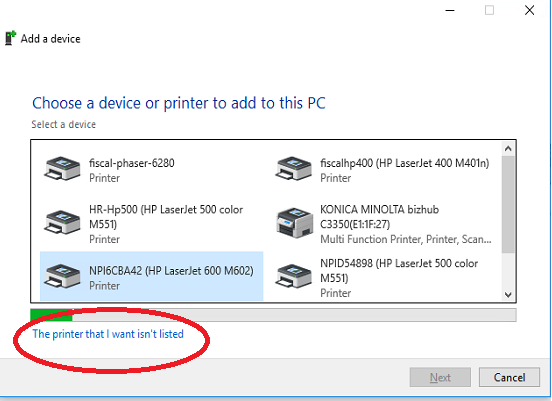
Task: Pick the KONICA MINOLTA bizhub C3350 label
Action: tap(380, 217)
